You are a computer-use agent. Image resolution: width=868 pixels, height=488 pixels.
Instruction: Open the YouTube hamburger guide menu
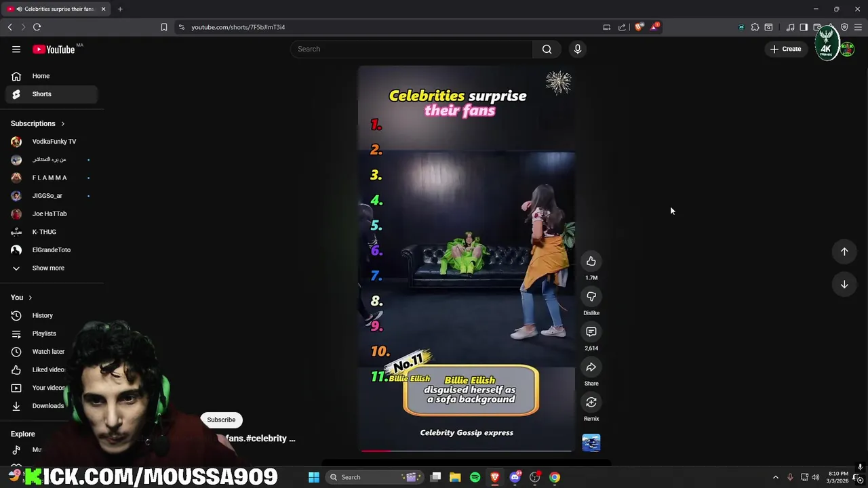click(x=16, y=49)
